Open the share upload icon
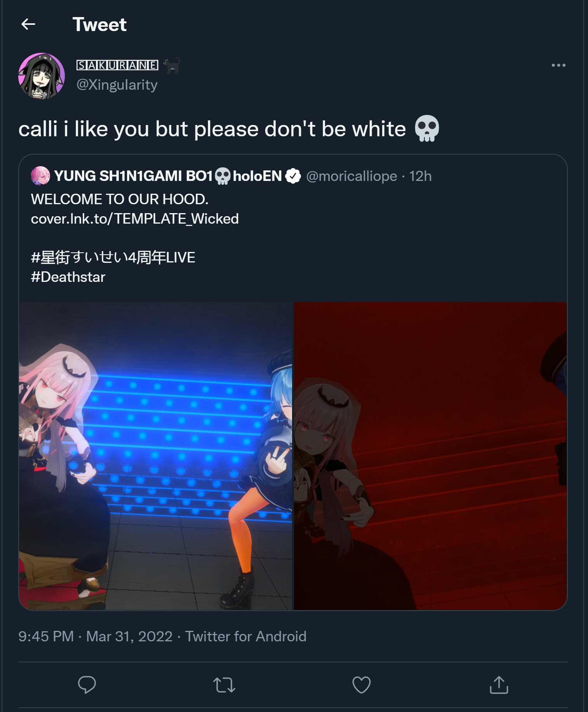This screenshot has height=712, width=588. pyautogui.click(x=499, y=684)
